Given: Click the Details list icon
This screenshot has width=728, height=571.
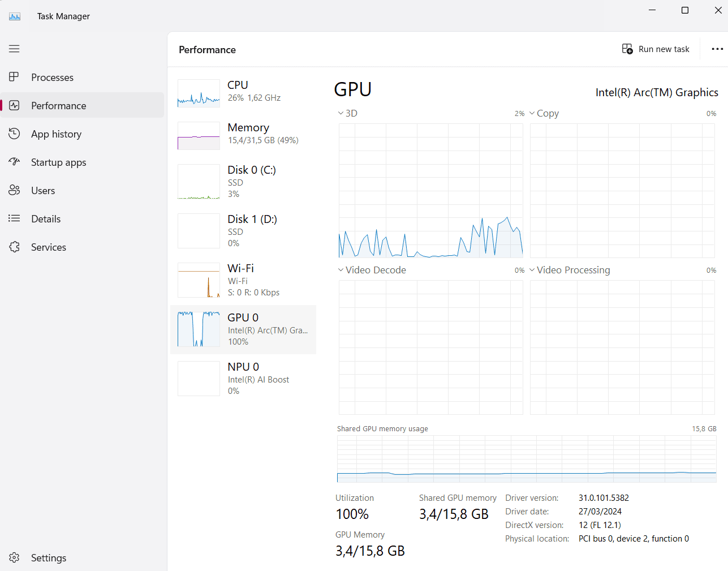Looking at the screenshot, I should (x=14, y=218).
